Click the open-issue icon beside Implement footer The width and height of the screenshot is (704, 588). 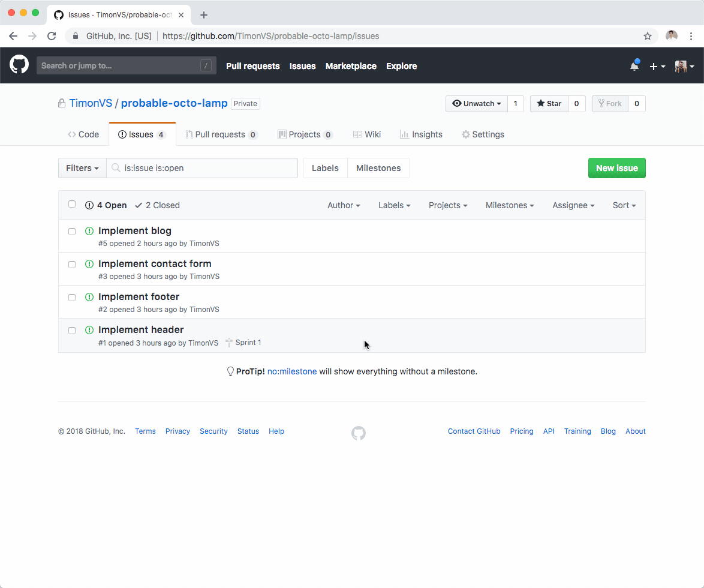[89, 297]
